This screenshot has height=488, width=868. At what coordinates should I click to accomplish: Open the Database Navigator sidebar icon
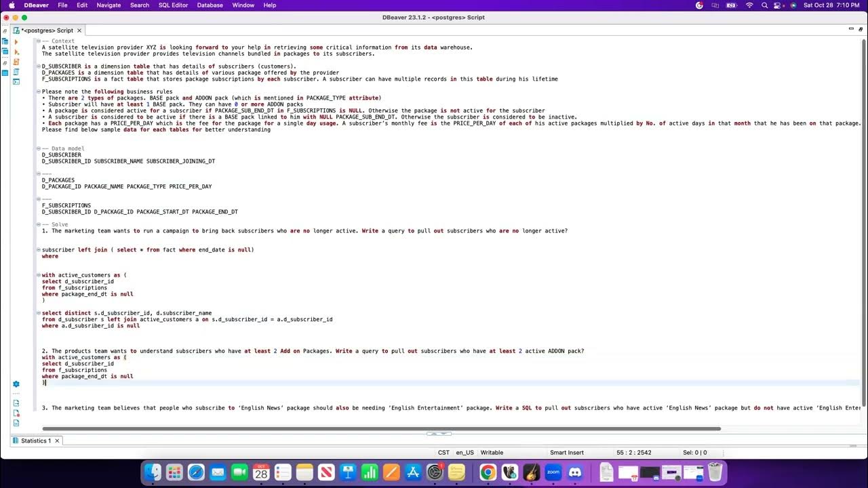point(5,42)
